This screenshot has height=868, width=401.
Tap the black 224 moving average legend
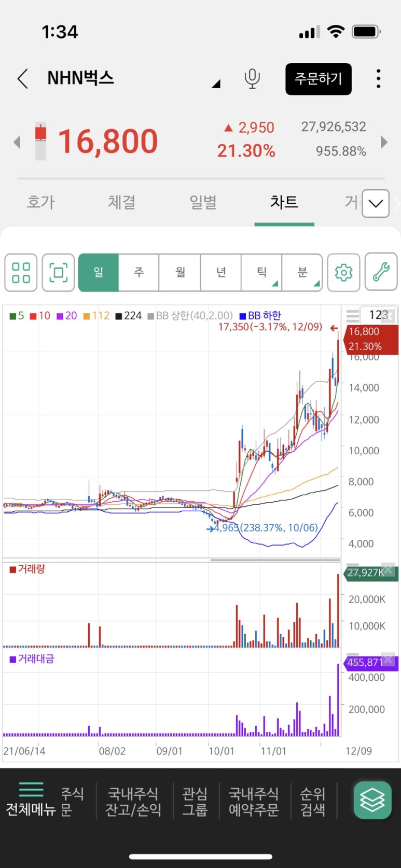click(x=129, y=316)
